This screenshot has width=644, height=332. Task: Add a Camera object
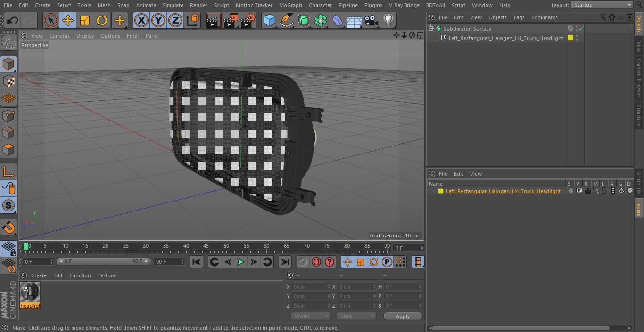tap(371, 20)
